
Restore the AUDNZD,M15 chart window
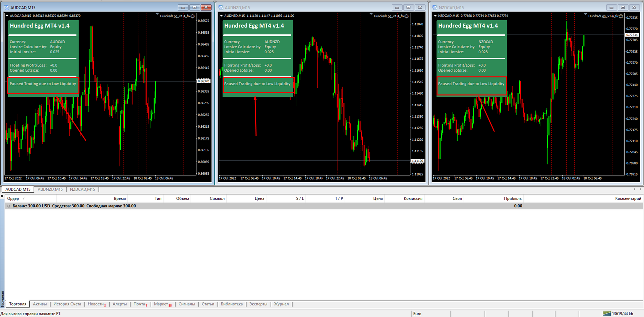tap(409, 7)
